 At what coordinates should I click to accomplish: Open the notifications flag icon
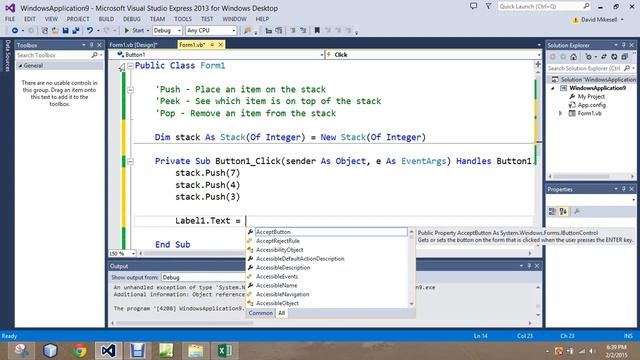[x=488, y=6]
